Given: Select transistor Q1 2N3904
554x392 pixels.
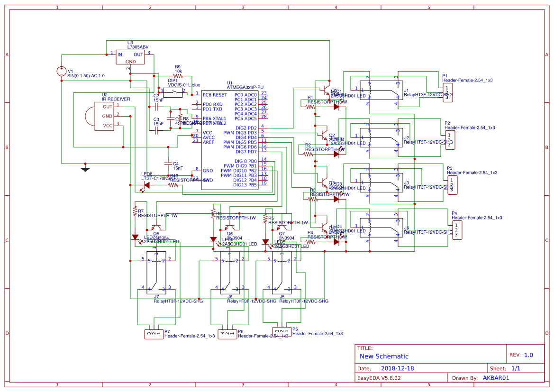Looking at the screenshot, I should 326,90.
